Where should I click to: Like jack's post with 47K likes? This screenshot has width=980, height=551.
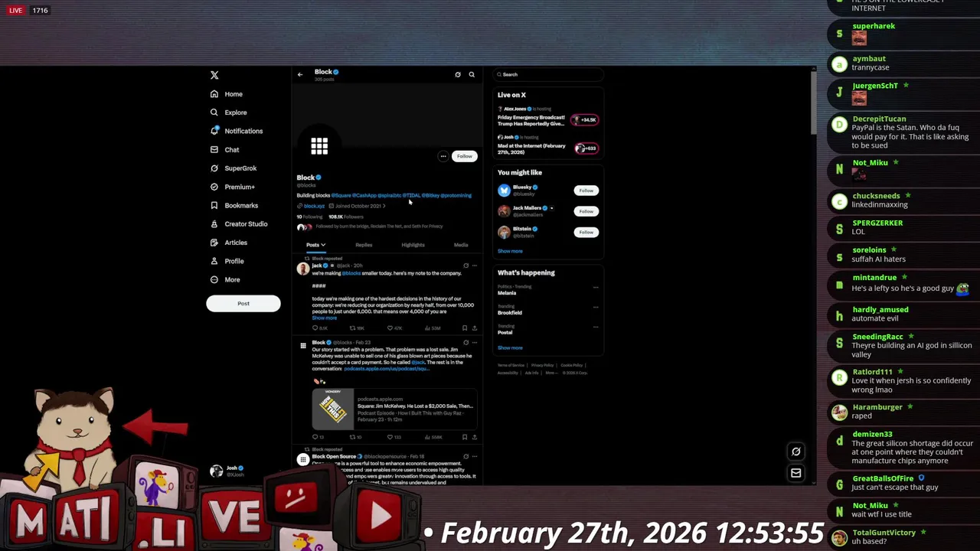394,328
